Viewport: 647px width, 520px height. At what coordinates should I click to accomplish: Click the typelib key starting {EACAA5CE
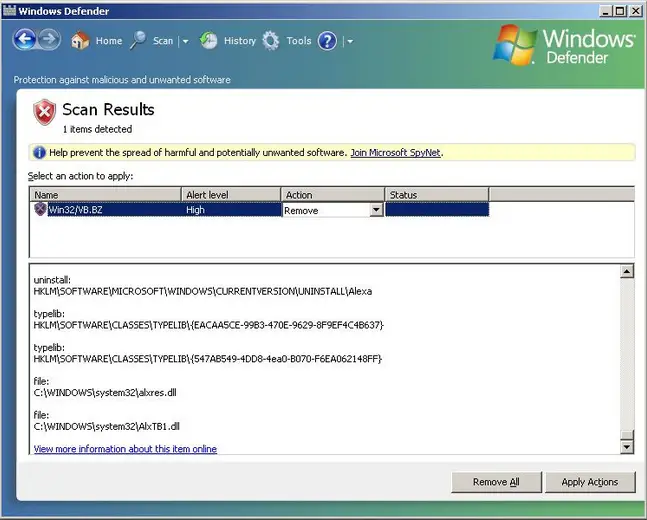208,325
